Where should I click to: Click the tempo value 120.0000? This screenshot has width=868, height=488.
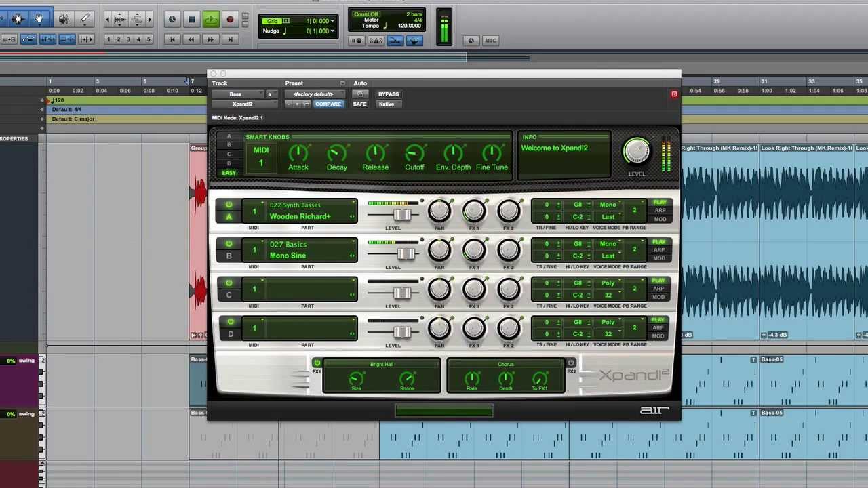[409, 26]
